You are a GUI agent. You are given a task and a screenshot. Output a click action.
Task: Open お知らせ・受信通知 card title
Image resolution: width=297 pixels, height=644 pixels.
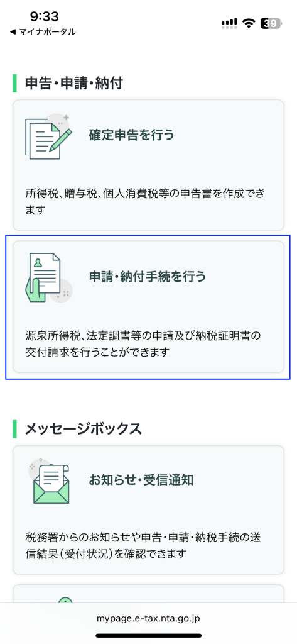pos(141,480)
